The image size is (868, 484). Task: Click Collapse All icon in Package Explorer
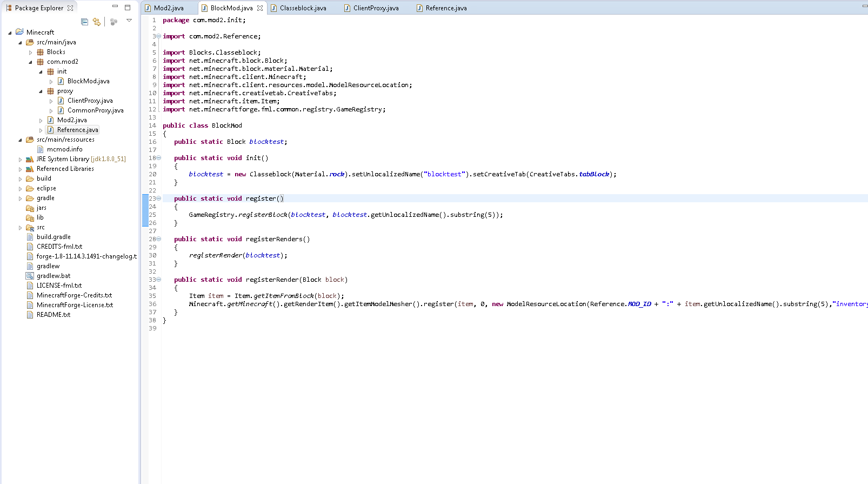pyautogui.click(x=84, y=22)
